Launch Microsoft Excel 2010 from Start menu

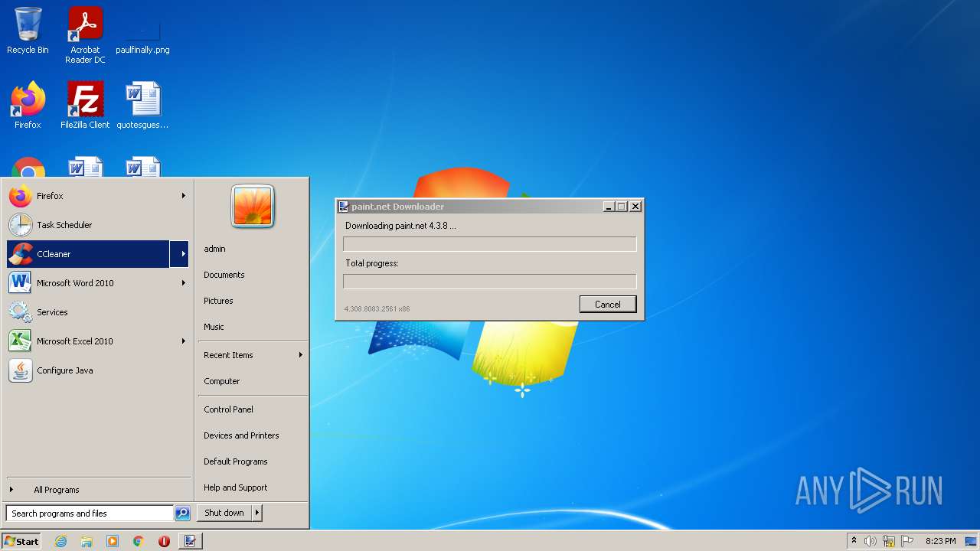pos(88,341)
